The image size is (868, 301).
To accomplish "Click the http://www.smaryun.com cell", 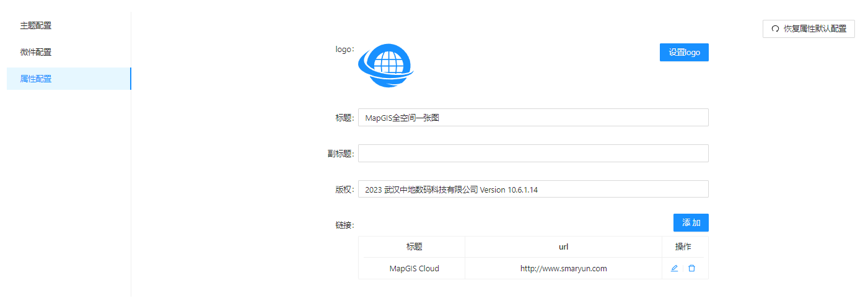I will [x=563, y=268].
